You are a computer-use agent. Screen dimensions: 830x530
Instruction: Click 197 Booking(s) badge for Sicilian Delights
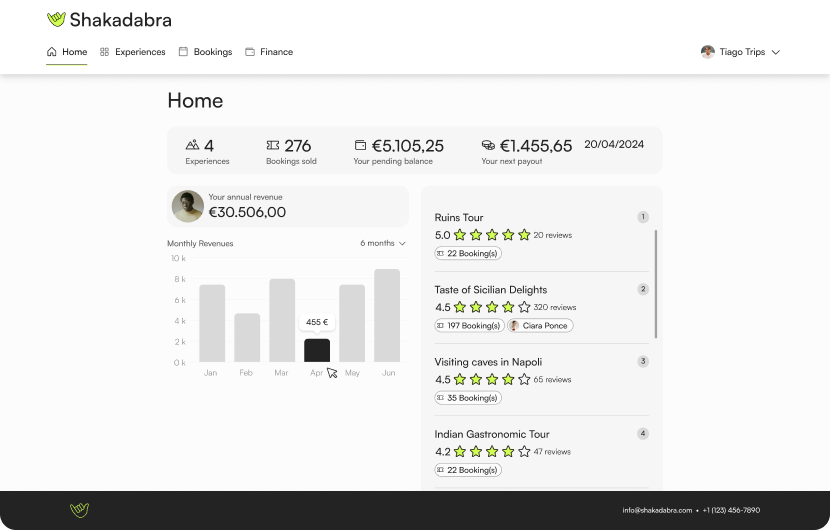(x=468, y=326)
